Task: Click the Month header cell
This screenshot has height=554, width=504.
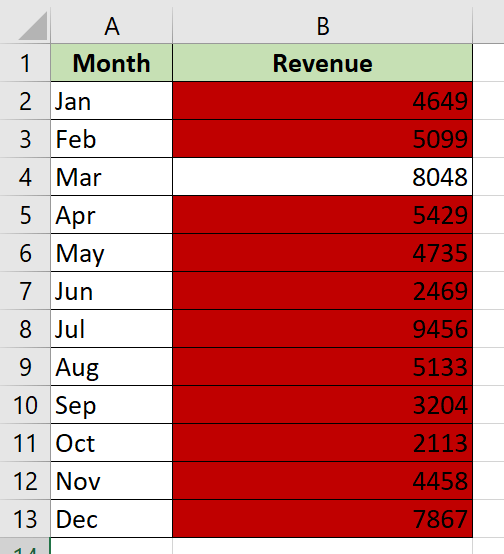Action: pyautogui.click(x=112, y=63)
